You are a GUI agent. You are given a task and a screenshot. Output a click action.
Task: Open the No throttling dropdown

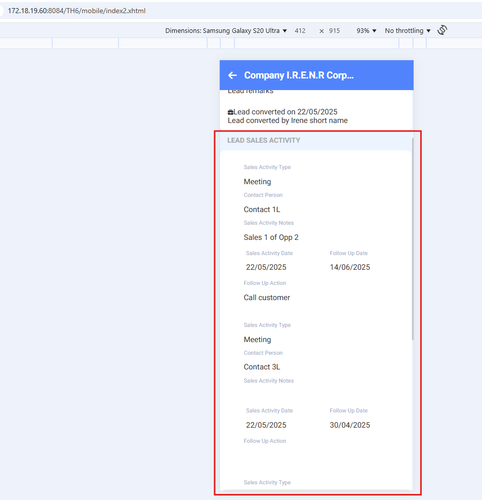pyautogui.click(x=407, y=31)
